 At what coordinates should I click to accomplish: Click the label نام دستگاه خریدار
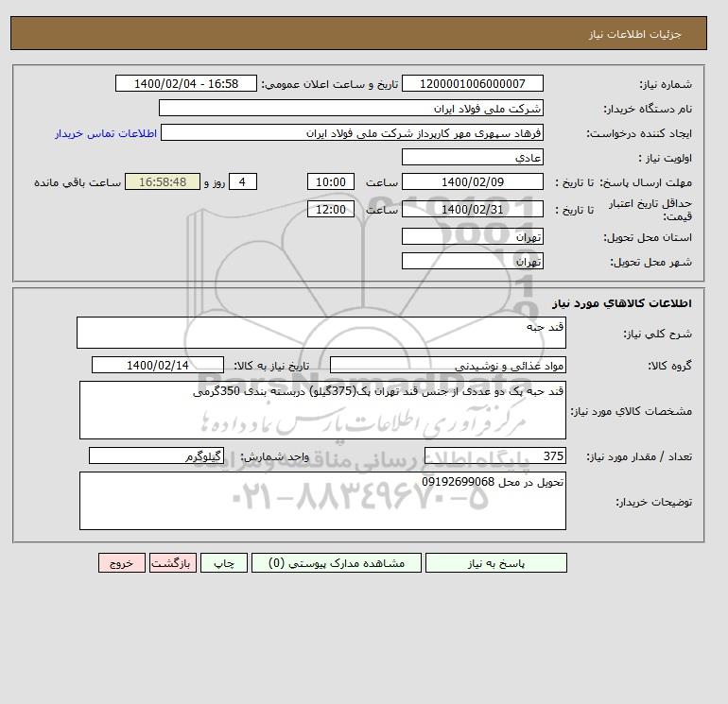point(648,109)
